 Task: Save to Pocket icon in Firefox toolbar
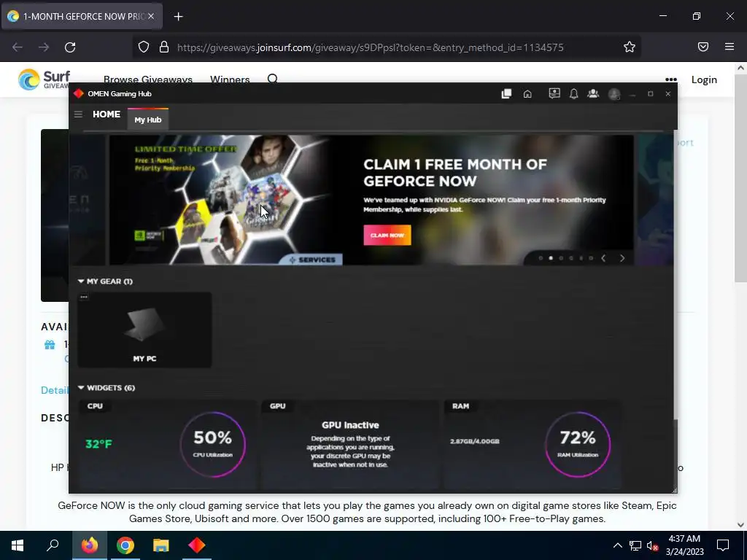(703, 47)
